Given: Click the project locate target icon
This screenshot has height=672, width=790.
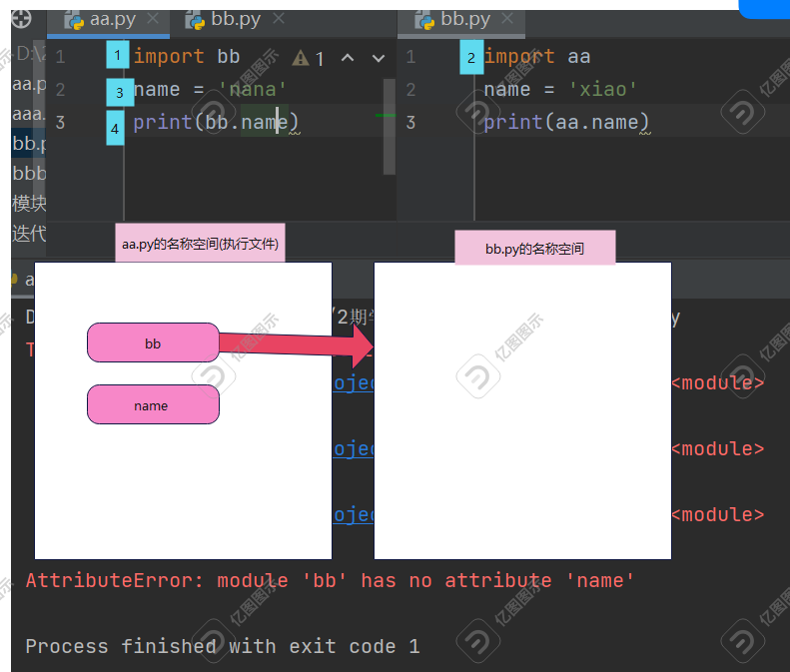Looking at the screenshot, I should pyautogui.click(x=22, y=19).
